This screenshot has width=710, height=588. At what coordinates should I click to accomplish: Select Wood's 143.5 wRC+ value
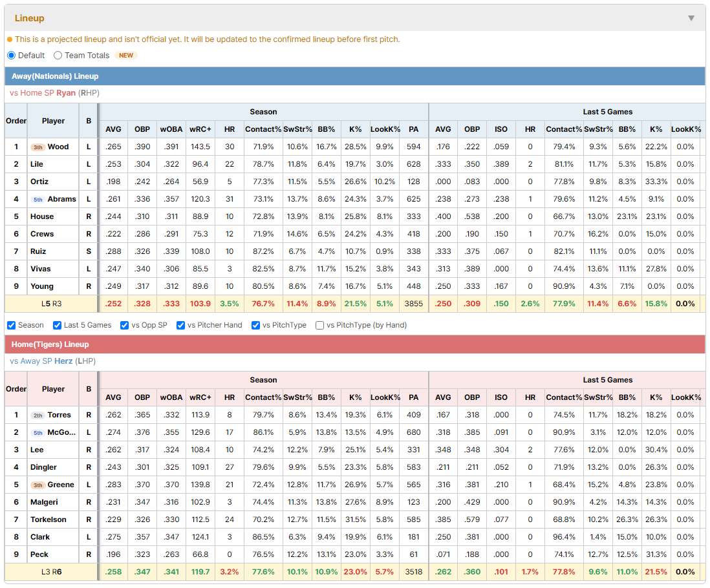200,147
